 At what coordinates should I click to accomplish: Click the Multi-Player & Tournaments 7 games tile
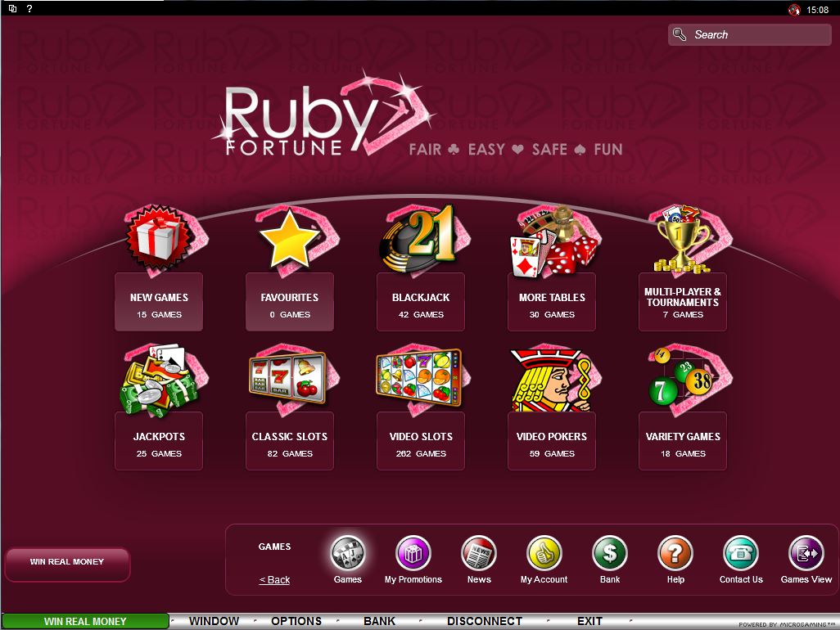pyautogui.click(x=683, y=302)
